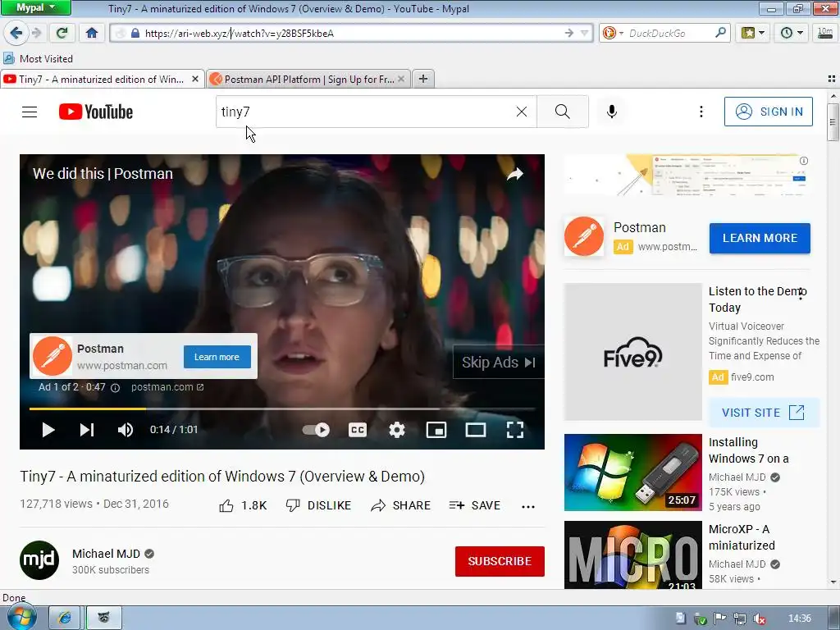Click Michael MJD channel name
The width and height of the screenshot is (840, 630).
pyautogui.click(x=106, y=554)
